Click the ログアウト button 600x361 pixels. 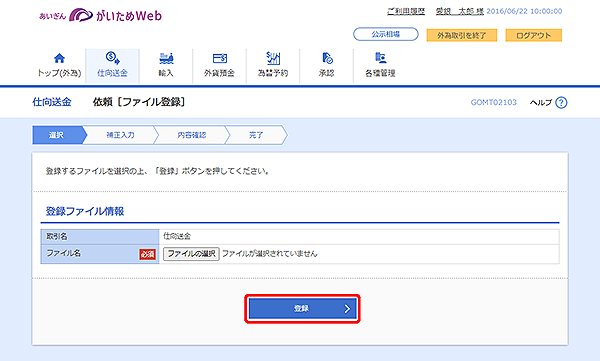(534, 35)
